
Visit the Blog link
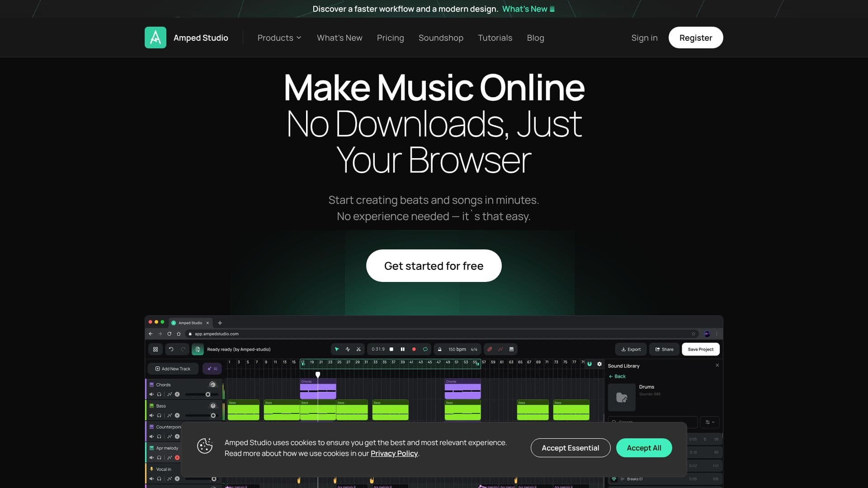535,38
